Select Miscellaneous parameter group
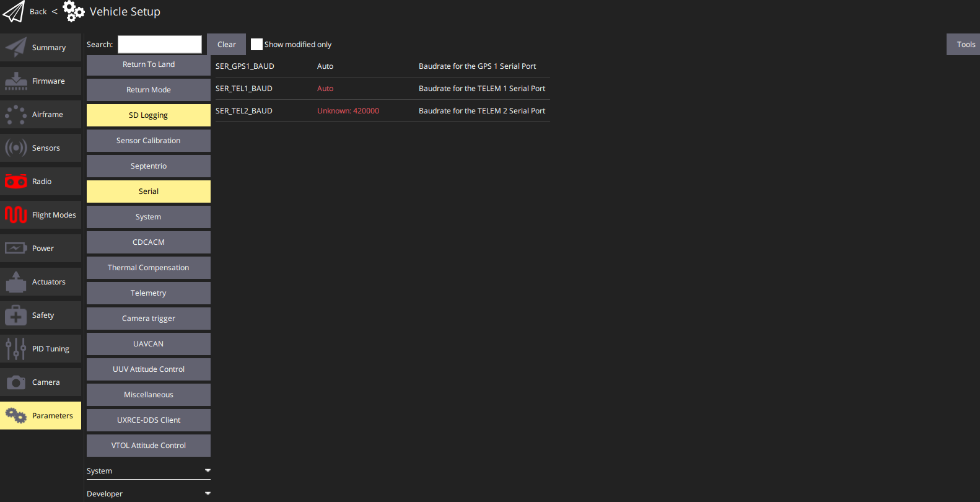 pyautogui.click(x=149, y=395)
